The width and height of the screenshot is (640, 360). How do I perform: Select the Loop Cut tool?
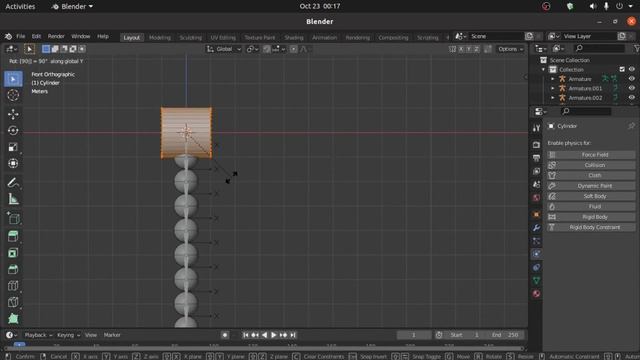click(13, 286)
